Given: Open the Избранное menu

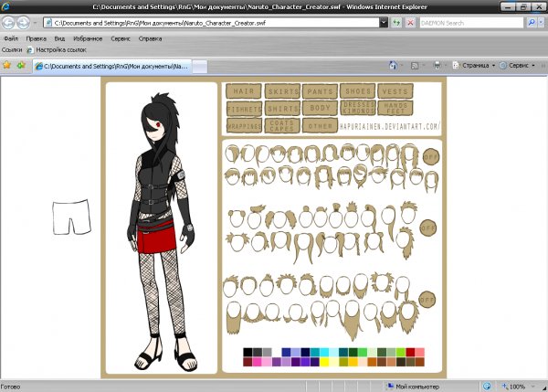Looking at the screenshot, I should coord(88,38).
